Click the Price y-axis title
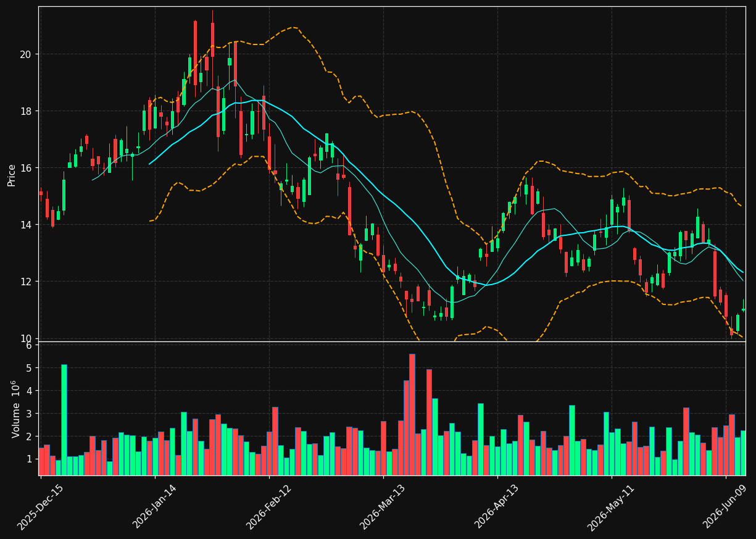Viewport: 756px width, 539px height. pos(12,174)
